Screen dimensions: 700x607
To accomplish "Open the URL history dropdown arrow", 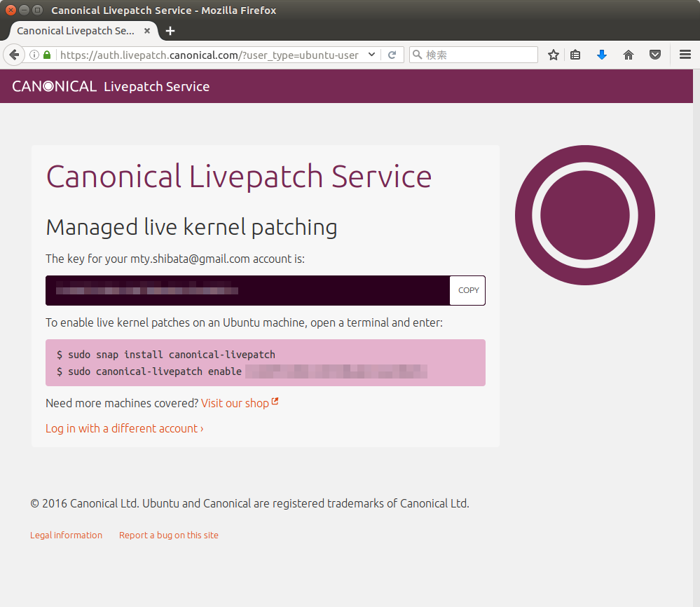I will pos(371,55).
